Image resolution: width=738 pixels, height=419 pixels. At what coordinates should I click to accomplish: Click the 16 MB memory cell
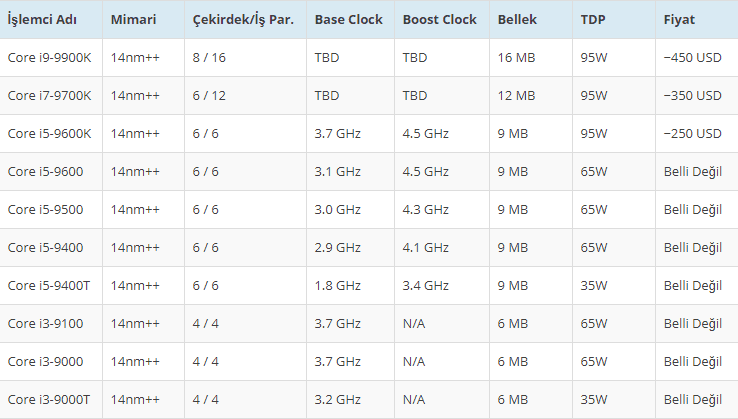(x=516, y=58)
